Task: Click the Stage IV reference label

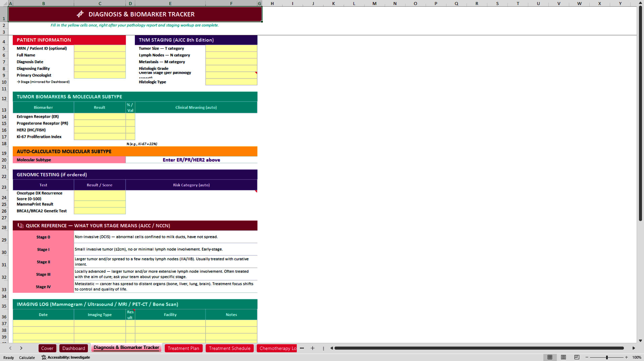Action: [x=43, y=287]
